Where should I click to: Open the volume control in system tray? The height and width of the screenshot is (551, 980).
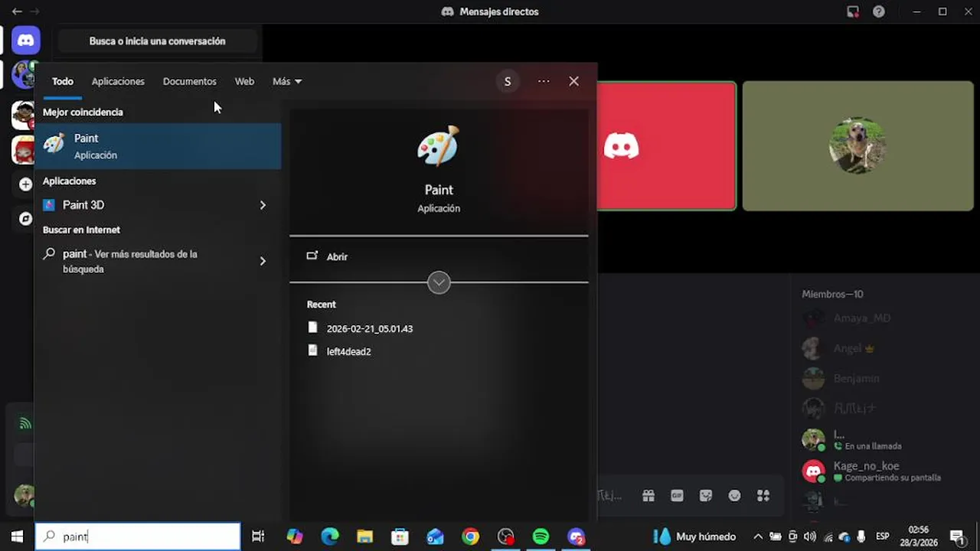(810, 536)
